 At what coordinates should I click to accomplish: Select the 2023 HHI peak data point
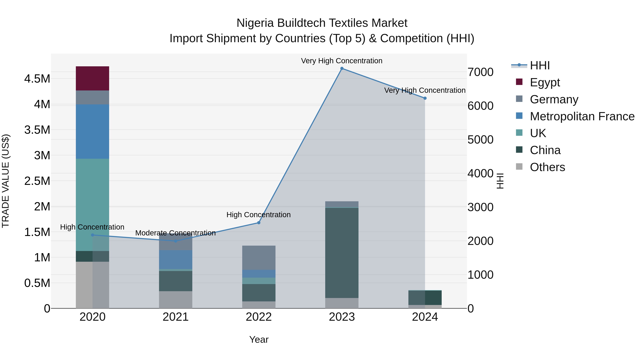coord(342,68)
